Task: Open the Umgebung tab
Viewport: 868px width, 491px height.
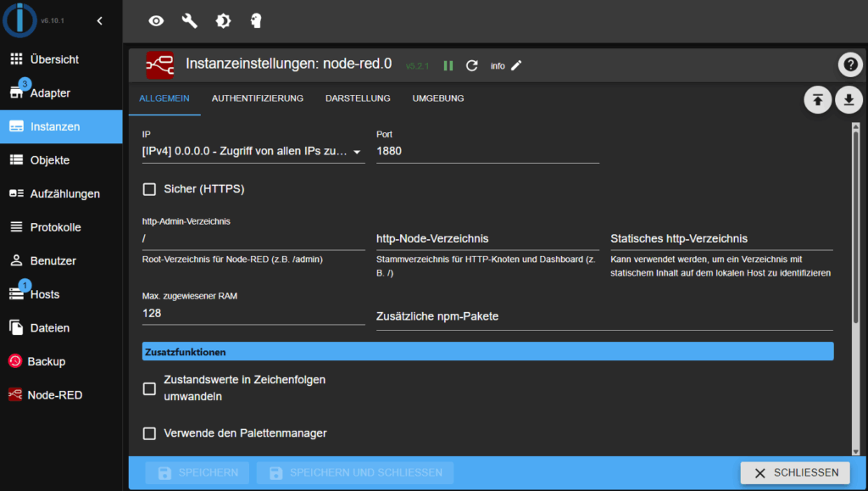Action: coord(438,98)
